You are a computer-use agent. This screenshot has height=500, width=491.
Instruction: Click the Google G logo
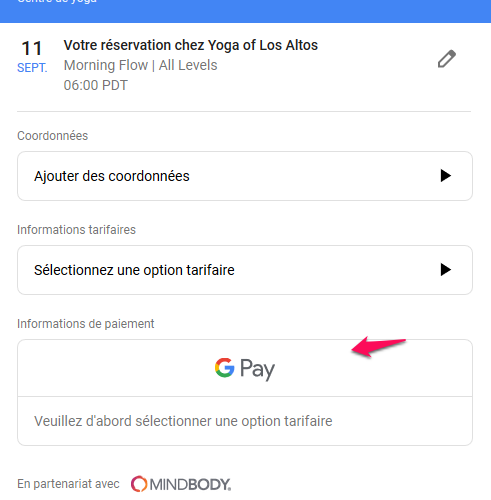[x=225, y=368]
